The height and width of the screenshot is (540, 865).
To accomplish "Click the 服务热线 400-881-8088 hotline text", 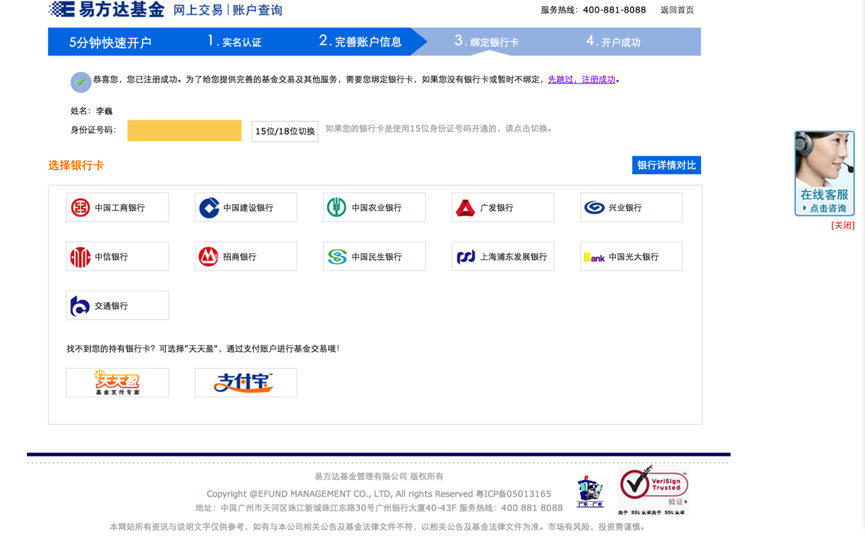I will coord(593,10).
